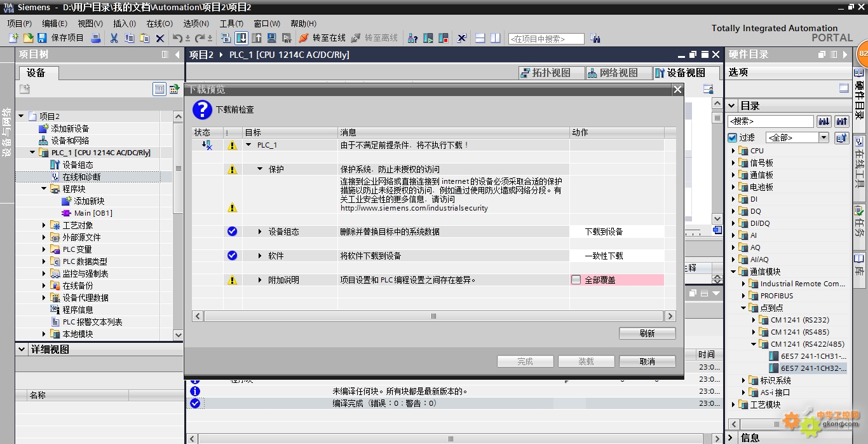868x444 pixels.
Task: Click the copy toolbar icon
Action: click(x=129, y=38)
